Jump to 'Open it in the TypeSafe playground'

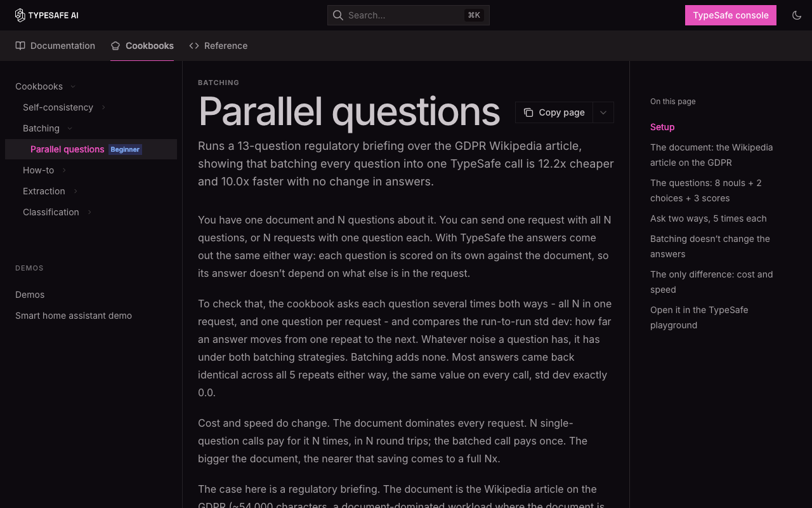[x=699, y=317]
